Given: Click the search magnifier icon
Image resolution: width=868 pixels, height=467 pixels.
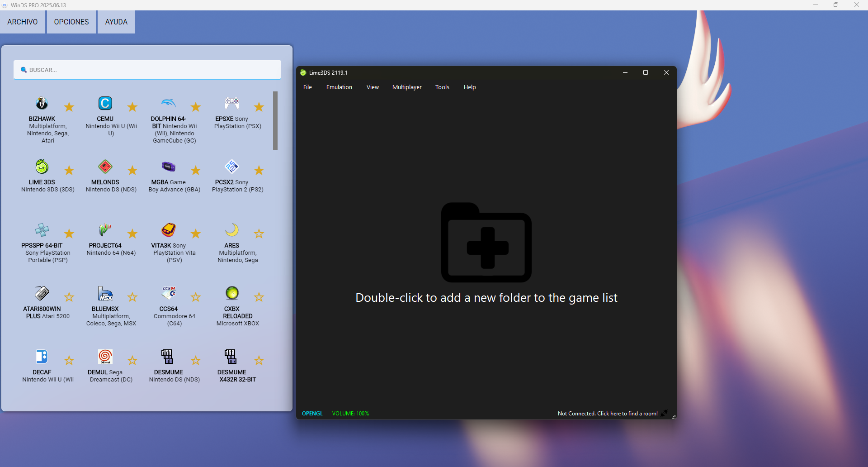Looking at the screenshot, I should 24,70.
